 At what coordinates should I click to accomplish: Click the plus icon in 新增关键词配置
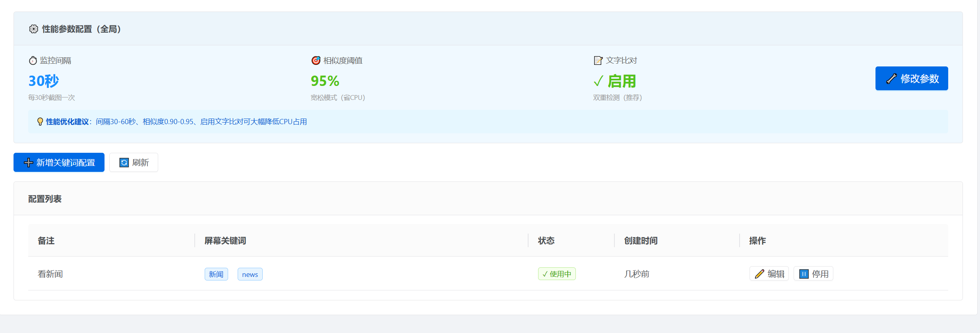click(28, 163)
